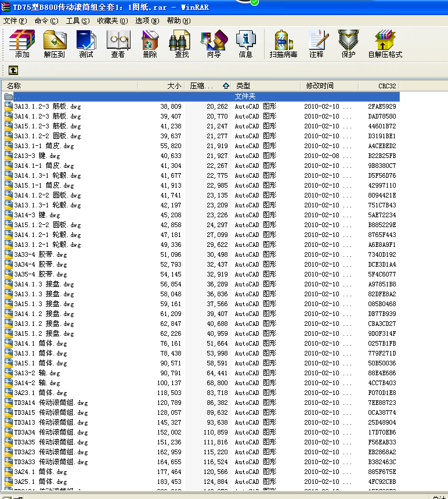This screenshot has height=499, width=448.
Task: Open the Tools (工具) menu
Action: pos(78,21)
